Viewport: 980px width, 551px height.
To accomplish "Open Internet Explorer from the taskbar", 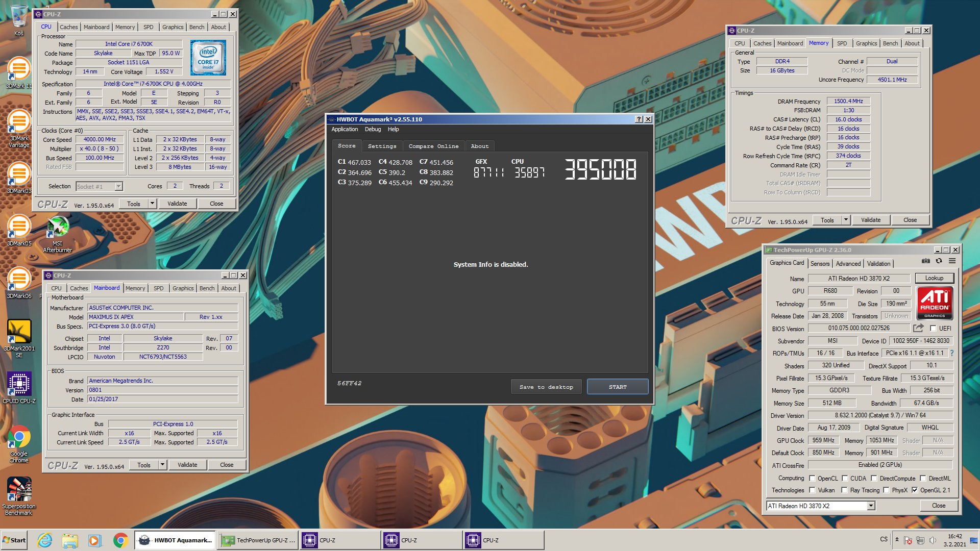I will point(45,540).
